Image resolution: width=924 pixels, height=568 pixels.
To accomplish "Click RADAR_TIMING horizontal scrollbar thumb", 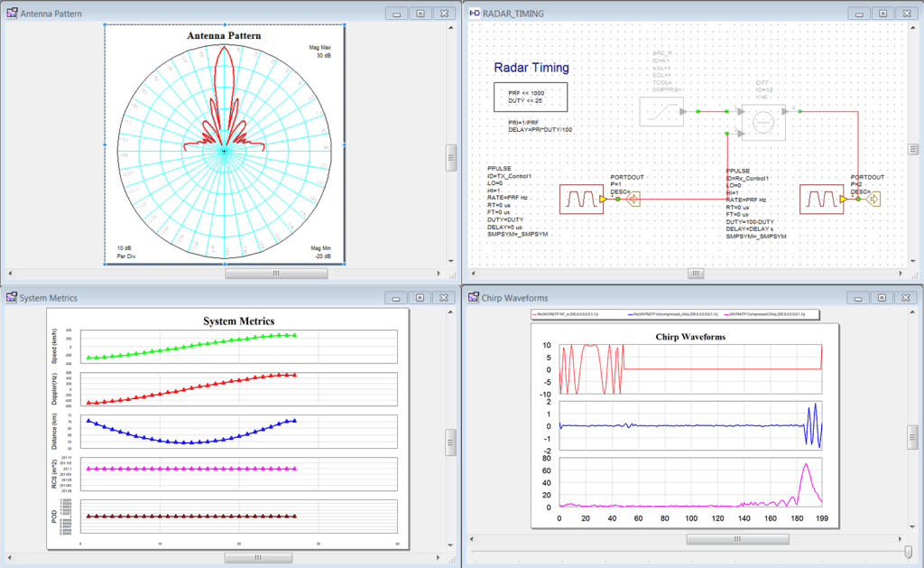I will click(x=696, y=274).
